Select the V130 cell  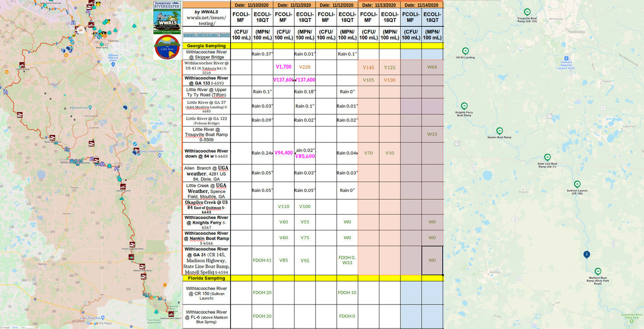point(390,80)
